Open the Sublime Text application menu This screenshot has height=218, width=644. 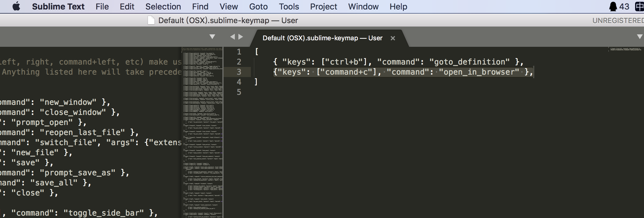click(x=58, y=7)
